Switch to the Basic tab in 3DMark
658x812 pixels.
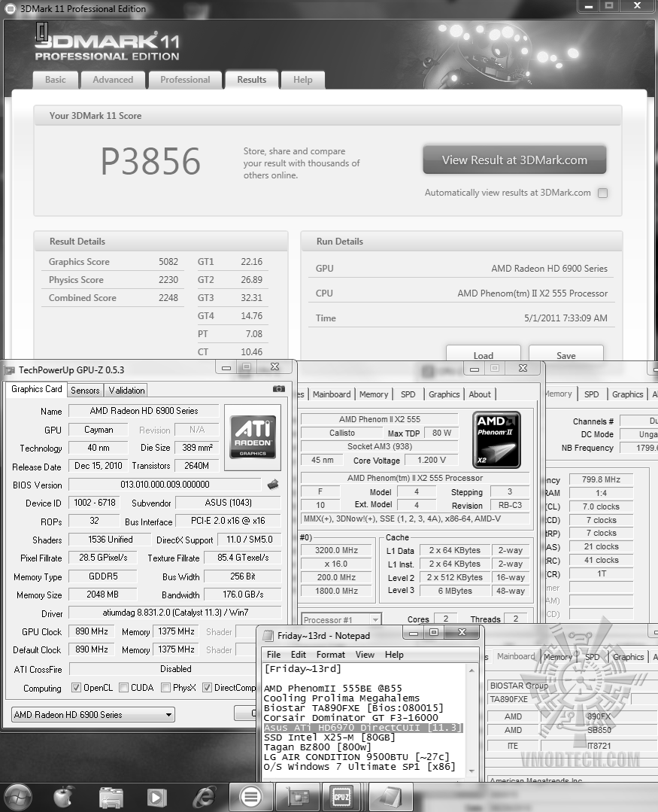56,80
